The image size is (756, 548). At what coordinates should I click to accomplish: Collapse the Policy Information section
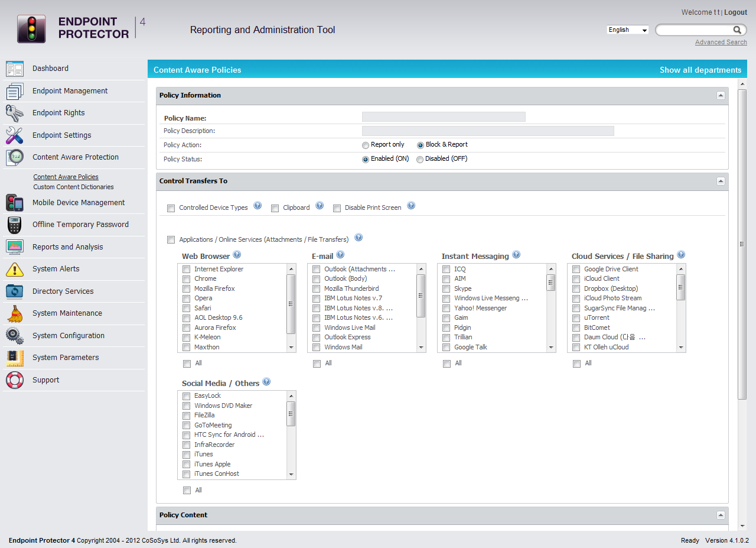(721, 96)
